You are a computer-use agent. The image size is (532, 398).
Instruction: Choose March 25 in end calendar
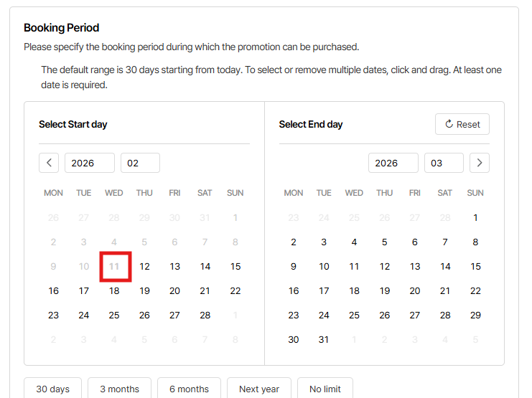pyautogui.click(x=354, y=316)
